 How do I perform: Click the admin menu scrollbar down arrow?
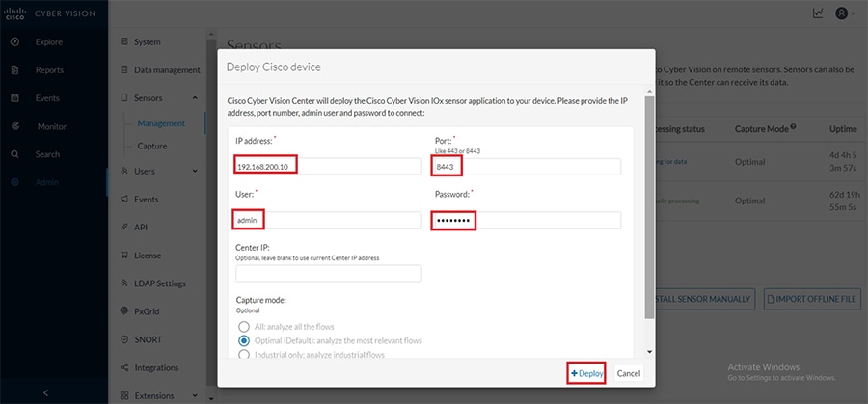coord(210,398)
